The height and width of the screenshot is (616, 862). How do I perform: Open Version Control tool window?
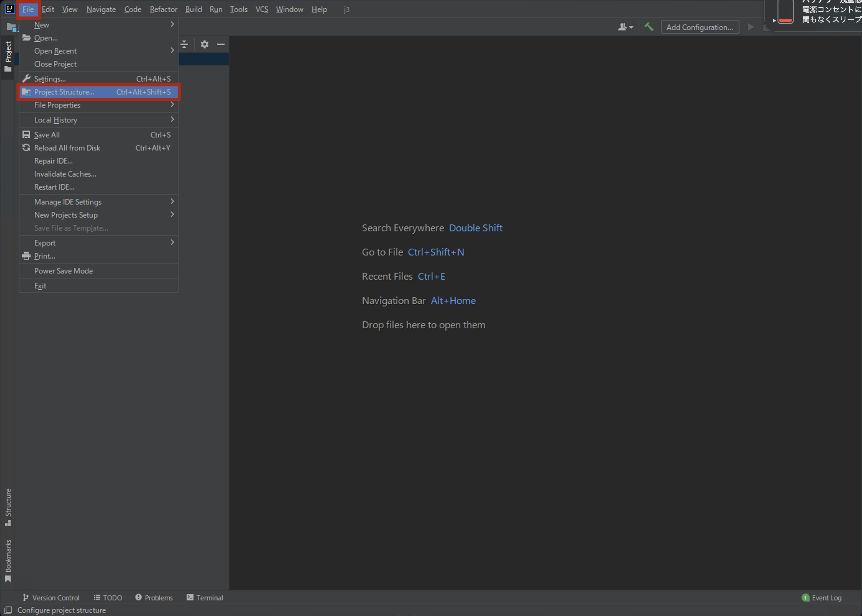(51, 597)
